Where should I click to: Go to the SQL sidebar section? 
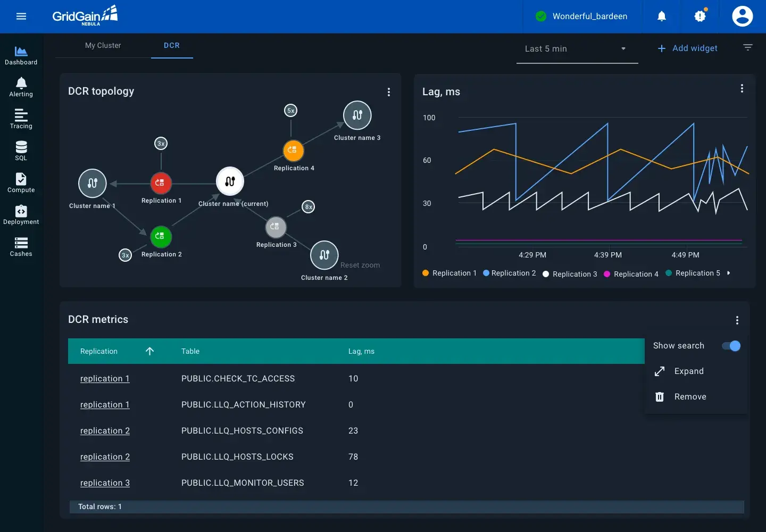click(x=21, y=151)
